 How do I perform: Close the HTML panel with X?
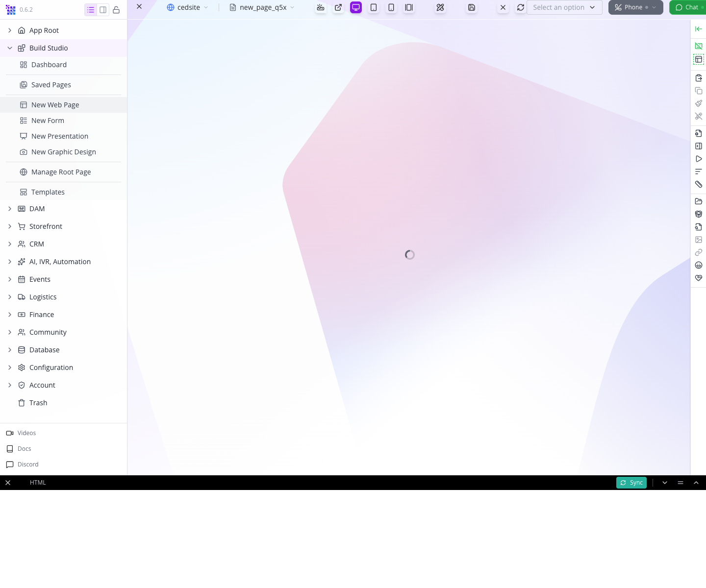(x=8, y=483)
